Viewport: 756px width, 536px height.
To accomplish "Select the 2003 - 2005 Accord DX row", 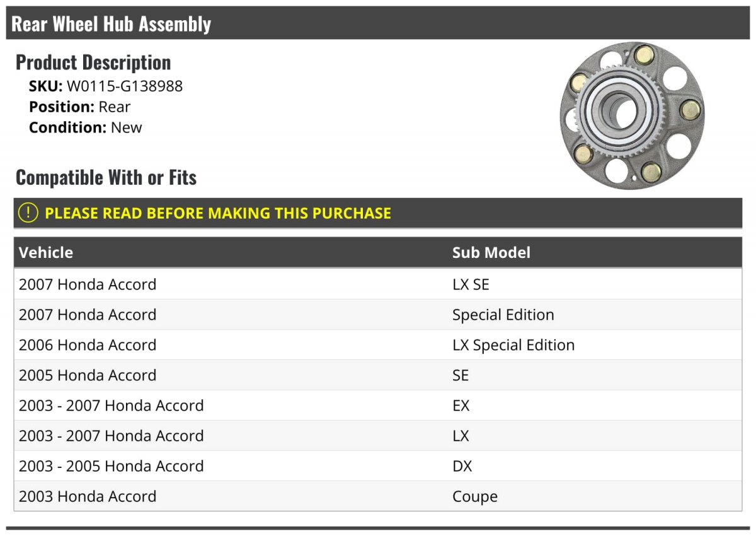I will coord(378,466).
